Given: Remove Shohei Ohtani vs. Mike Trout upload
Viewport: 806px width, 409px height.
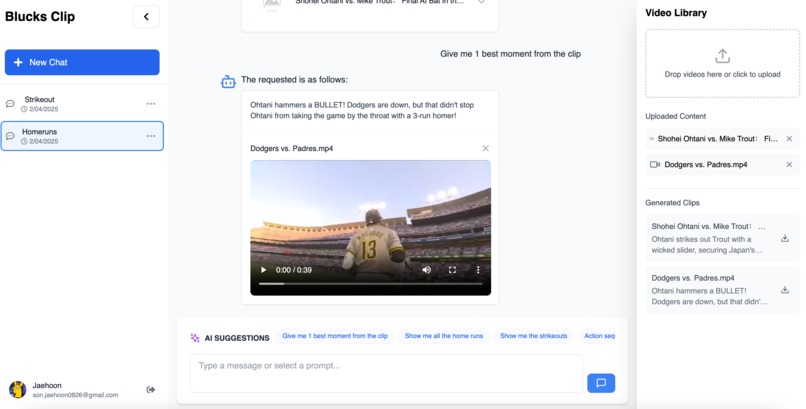Looking at the screenshot, I should click(x=789, y=139).
